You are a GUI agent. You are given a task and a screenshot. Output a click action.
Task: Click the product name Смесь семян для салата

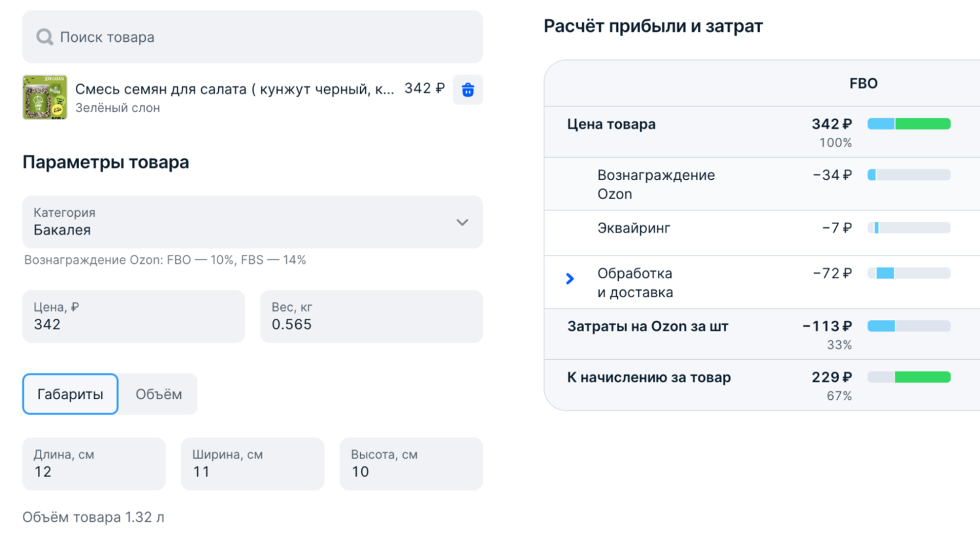pyautogui.click(x=235, y=89)
